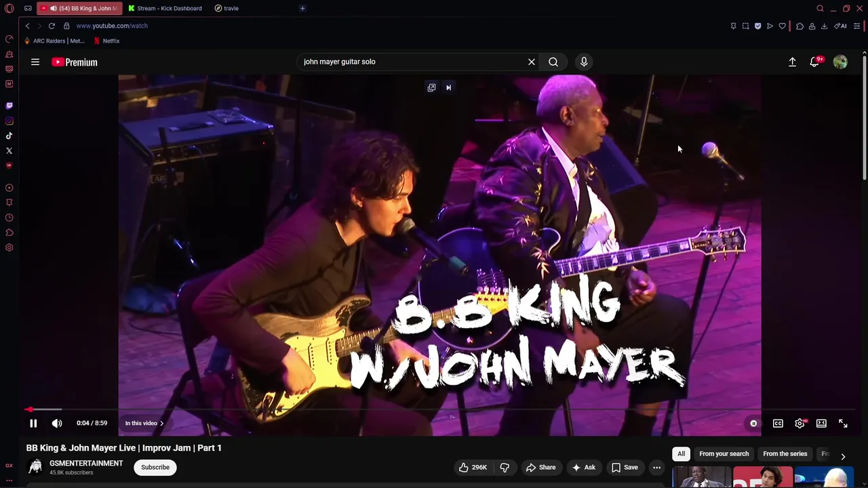Click YouTube create upload icon

click(x=792, y=62)
